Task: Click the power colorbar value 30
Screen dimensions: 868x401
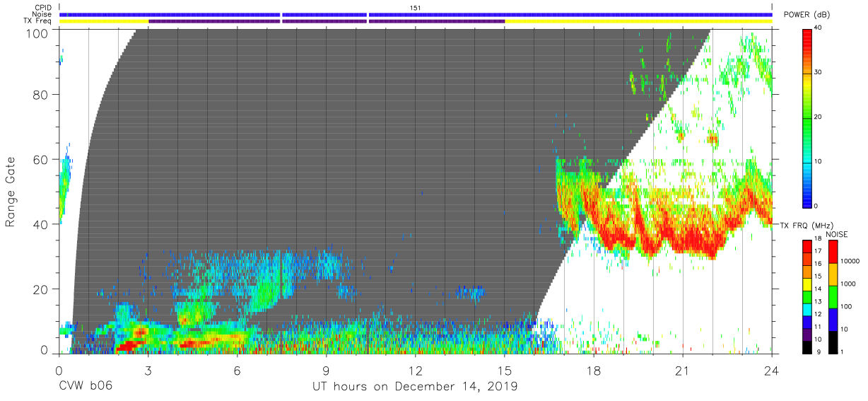Action: [818, 73]
